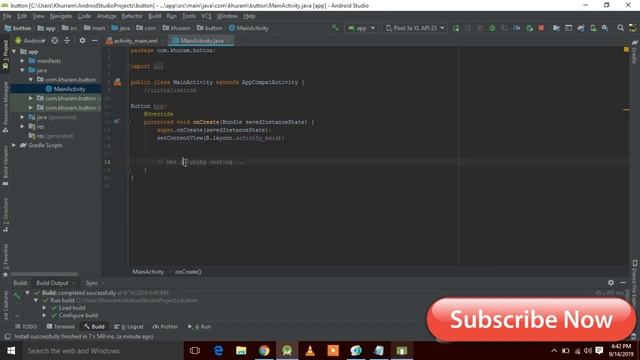Select MainActivity file in project tree
The width and height of the screenshot is (640, 360).
(x=56, y=89)
